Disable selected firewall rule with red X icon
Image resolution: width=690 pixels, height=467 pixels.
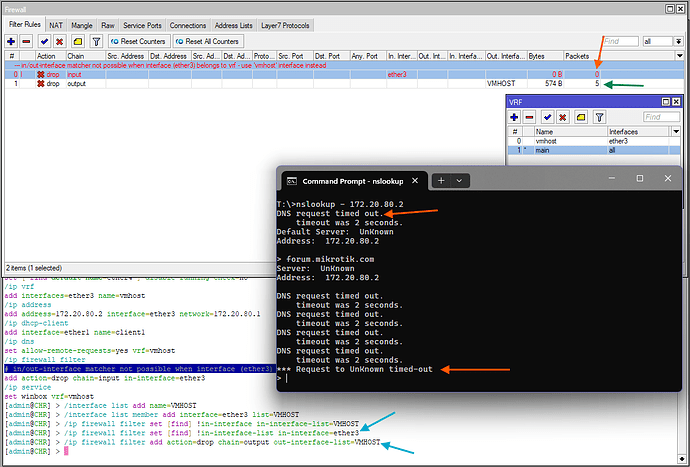point(59,41)
